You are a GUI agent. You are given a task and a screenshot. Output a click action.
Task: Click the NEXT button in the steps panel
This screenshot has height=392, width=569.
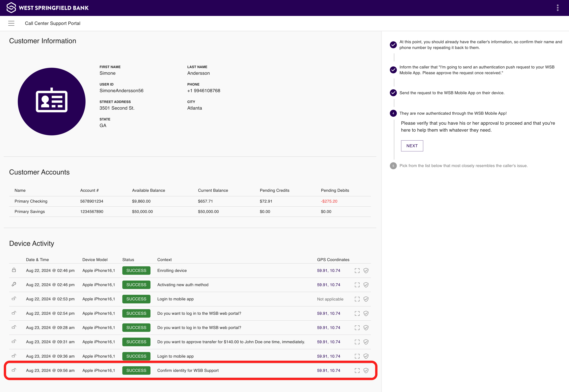click(x=412, y=146)
